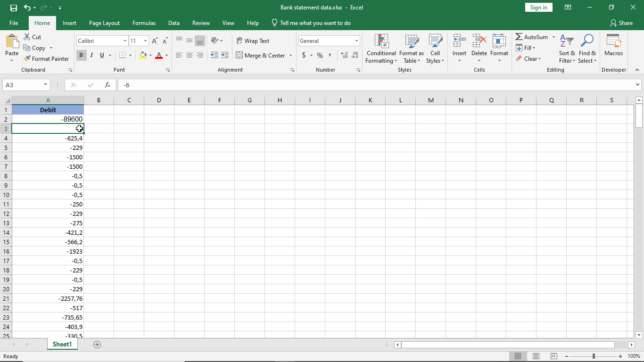Apply comma style number format

click(330, 55)
